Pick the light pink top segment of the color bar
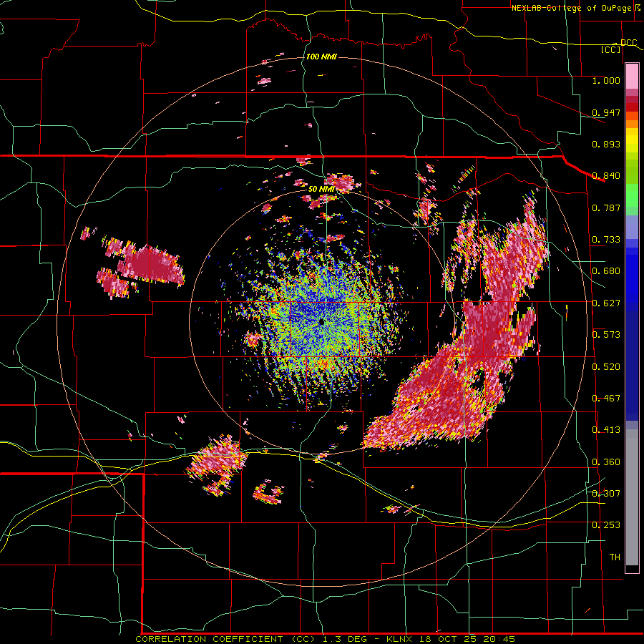The height and width of the screenshot is (644, 644). point(632,77)
